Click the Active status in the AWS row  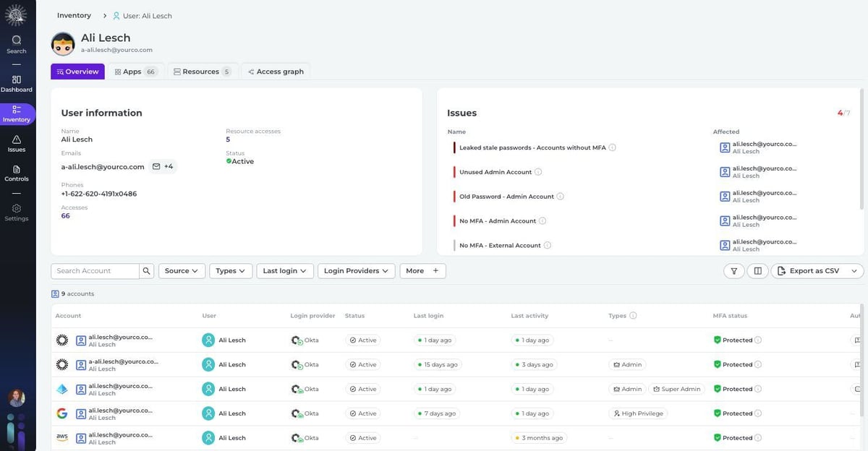pos(363,438)
